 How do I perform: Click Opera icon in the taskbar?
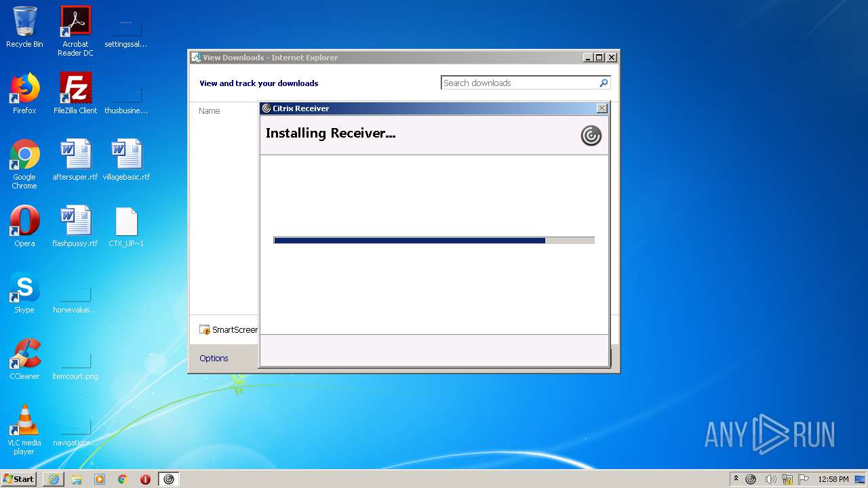(x=145, y=479)
